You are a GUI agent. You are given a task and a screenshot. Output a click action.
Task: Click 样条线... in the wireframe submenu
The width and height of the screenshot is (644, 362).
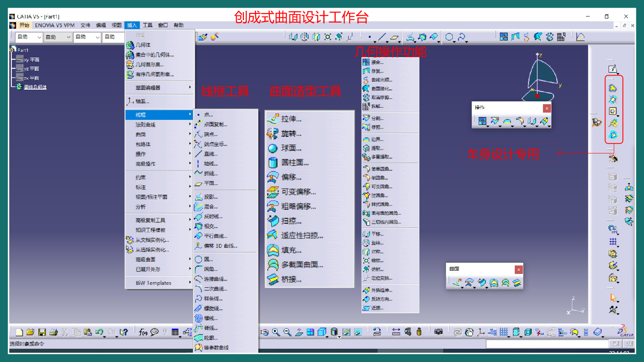click(x=225, y=299)
